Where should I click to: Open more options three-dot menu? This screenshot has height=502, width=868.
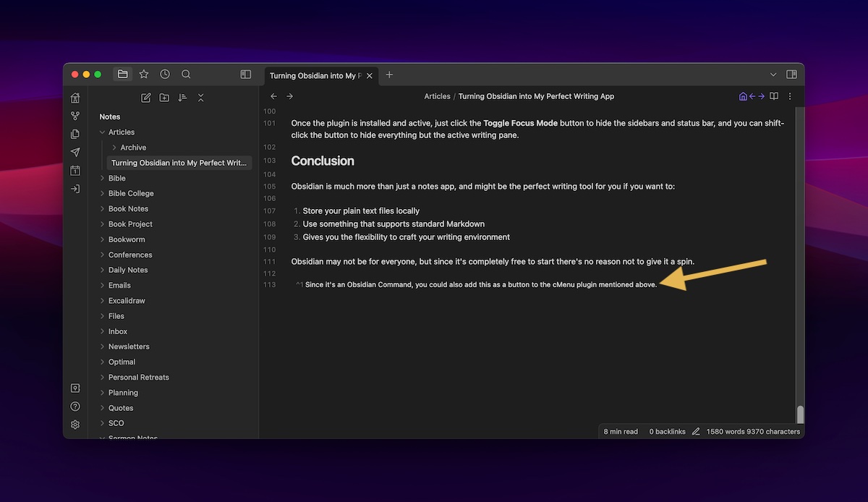pyautogui.click(x=790, y=96)
